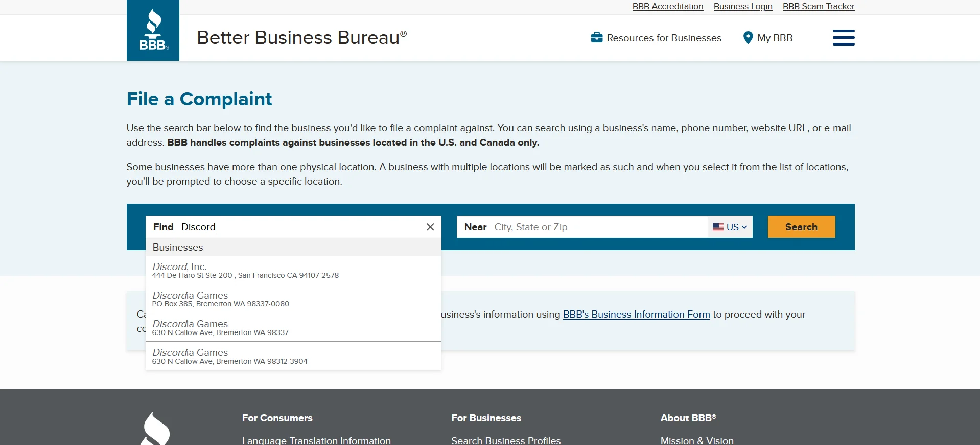Open Mission & Vision footer link
Screen dimensions: 980x445
click(x=696, y=440)
